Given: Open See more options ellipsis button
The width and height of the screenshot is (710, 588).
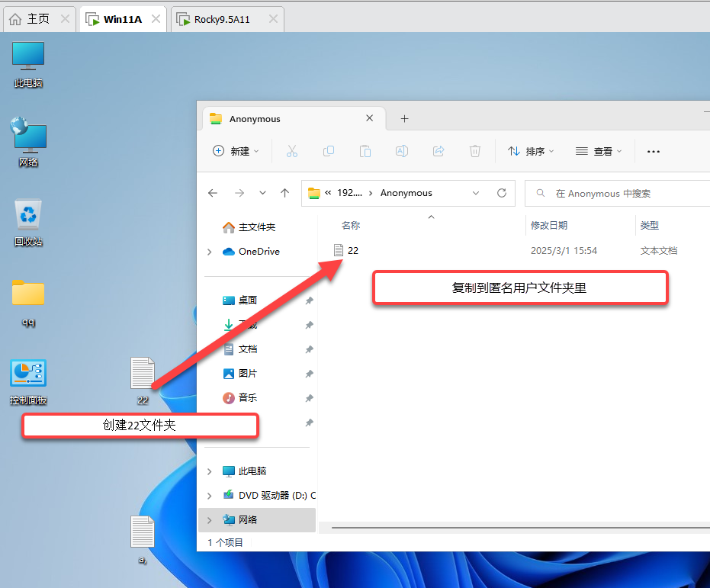Looking at the screenshot, I should 653,151.
